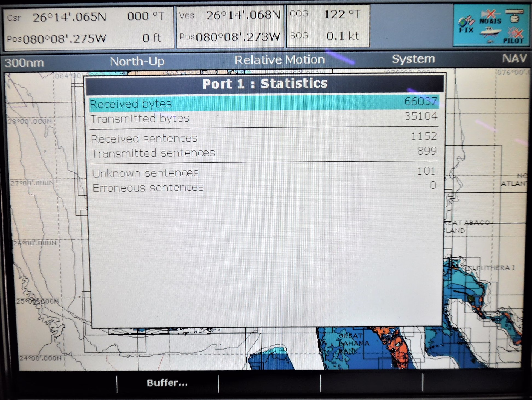Click the radar scanner status icon
Image resolution: width=532 pixels, height=400 pixels.
click(514, 16)
